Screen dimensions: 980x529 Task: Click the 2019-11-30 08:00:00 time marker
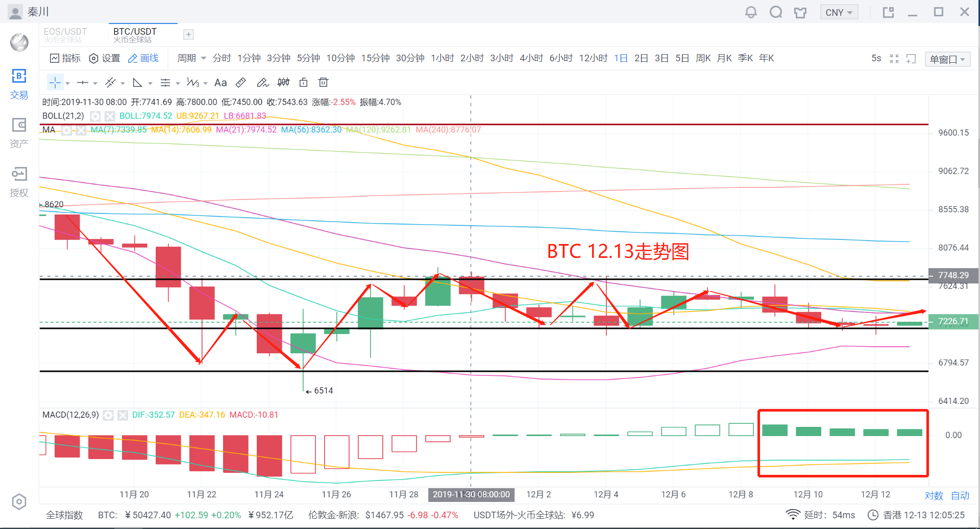pyautogui.click(x=471, y=494)
